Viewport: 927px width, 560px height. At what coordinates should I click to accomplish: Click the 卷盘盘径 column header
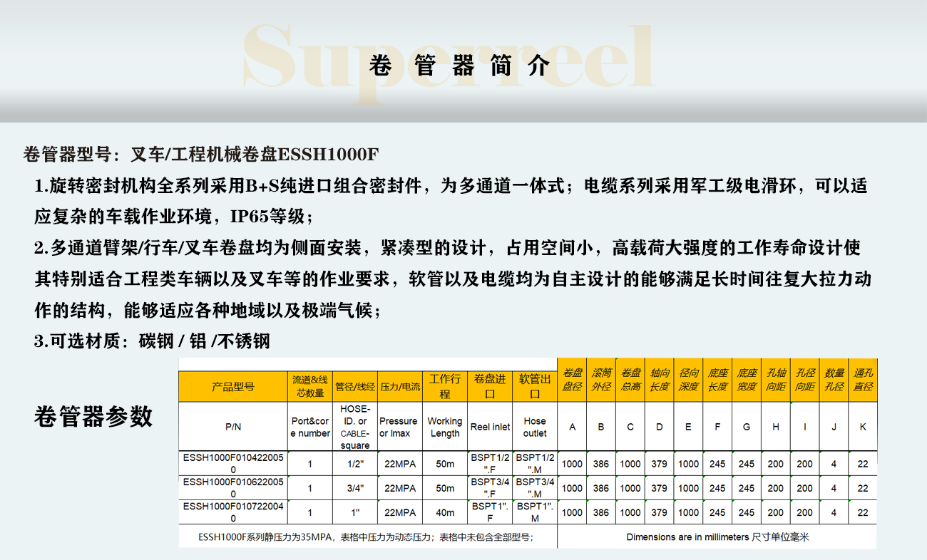(572, 380)
